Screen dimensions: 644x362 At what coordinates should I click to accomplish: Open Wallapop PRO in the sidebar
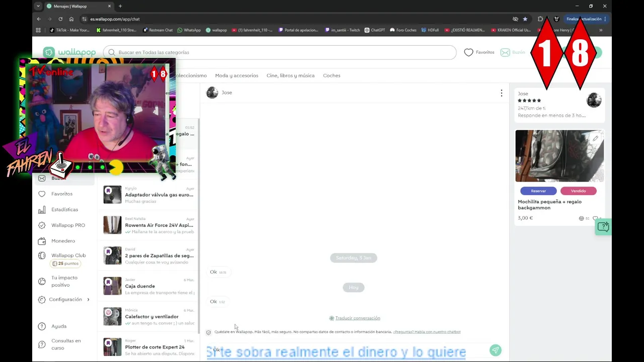(x=68, y=225)
